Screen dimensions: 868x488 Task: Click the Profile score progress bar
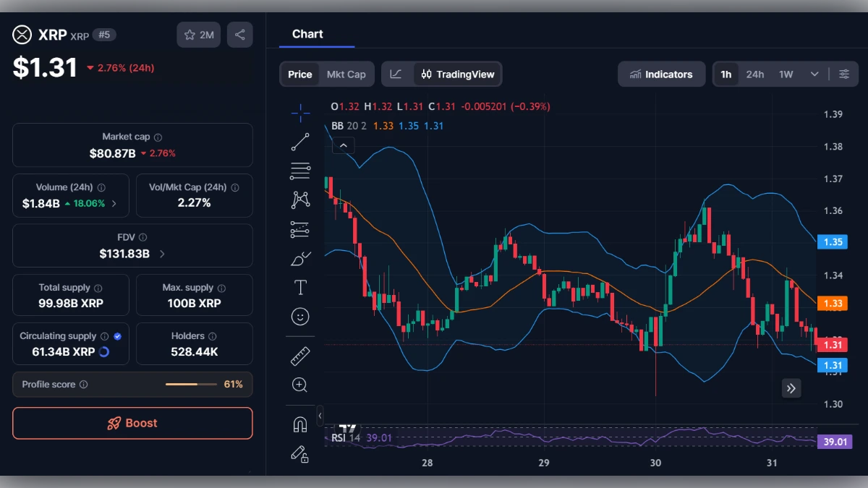191,384
